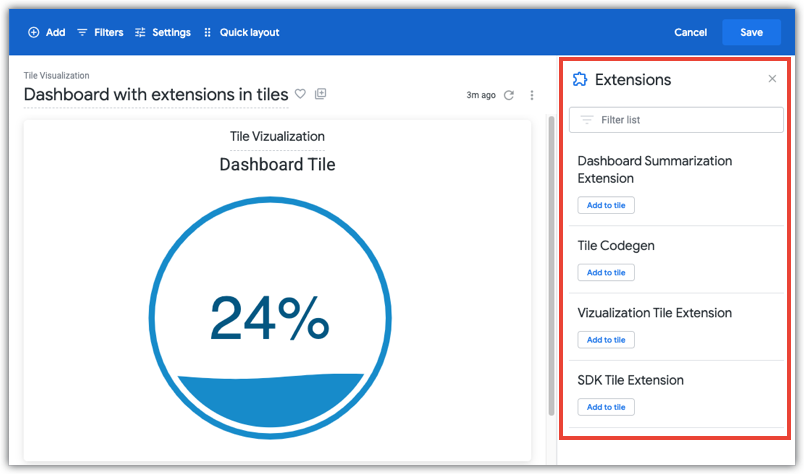Add Dashboard Summarization Extension to tile
The image size is (804, 474).
(x=605, y=205)
